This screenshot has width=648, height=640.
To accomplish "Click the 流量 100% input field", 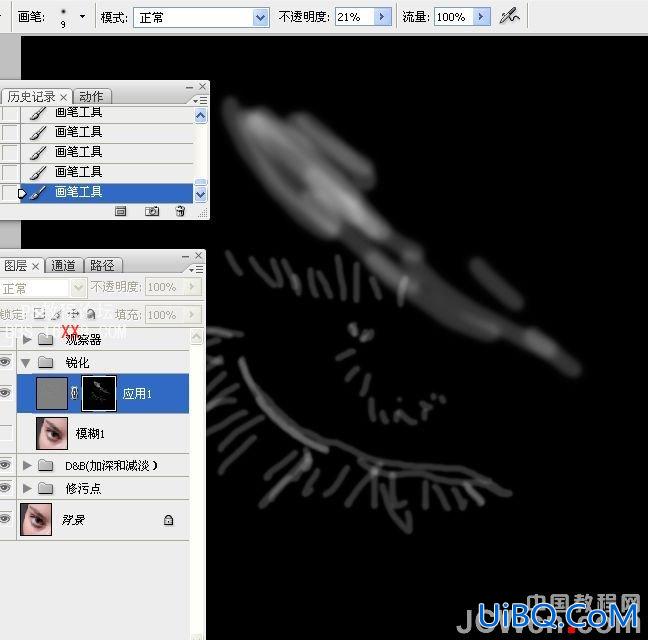I will click(453, 17).
